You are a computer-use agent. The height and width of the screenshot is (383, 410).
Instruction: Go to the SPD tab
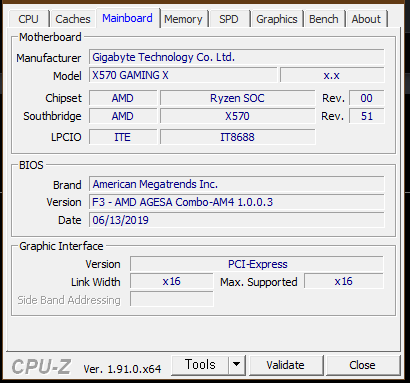tap(229, 19)
